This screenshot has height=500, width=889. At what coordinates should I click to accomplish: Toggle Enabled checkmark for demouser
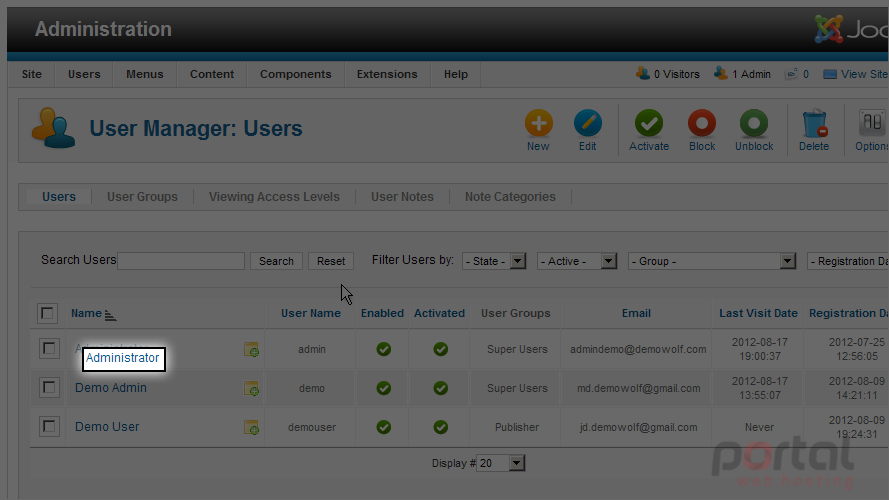click(384, 427)
